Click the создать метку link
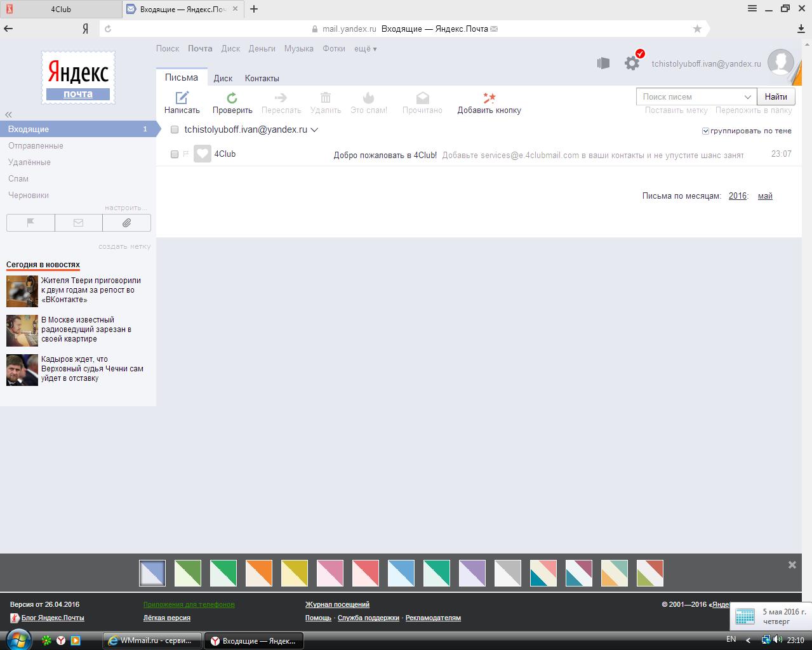 (124, 246)
